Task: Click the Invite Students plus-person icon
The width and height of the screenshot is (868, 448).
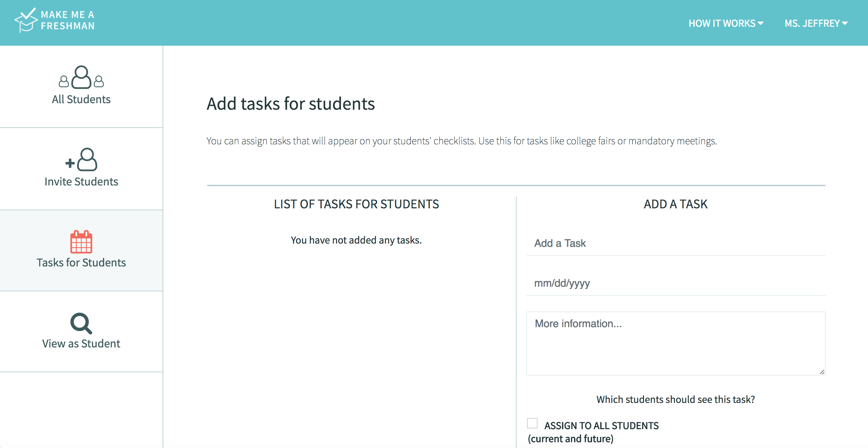Action: (x=82, y=160)
